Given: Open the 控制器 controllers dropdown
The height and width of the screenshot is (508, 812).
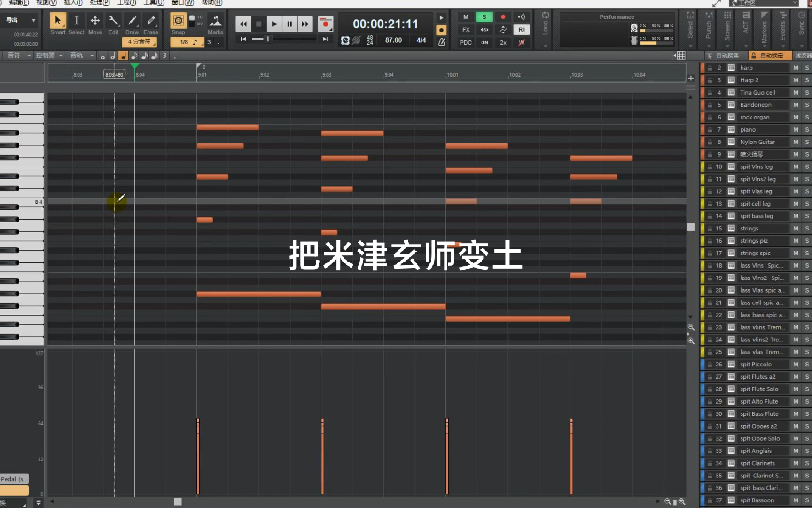Looking at the screenshot, I should click(x=49, y=56).
